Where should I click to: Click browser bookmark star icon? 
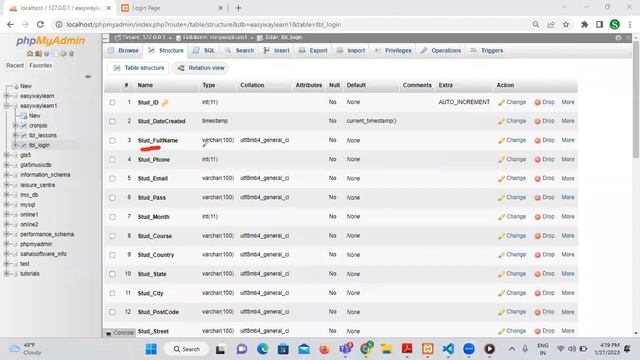[x=566, y=24]
